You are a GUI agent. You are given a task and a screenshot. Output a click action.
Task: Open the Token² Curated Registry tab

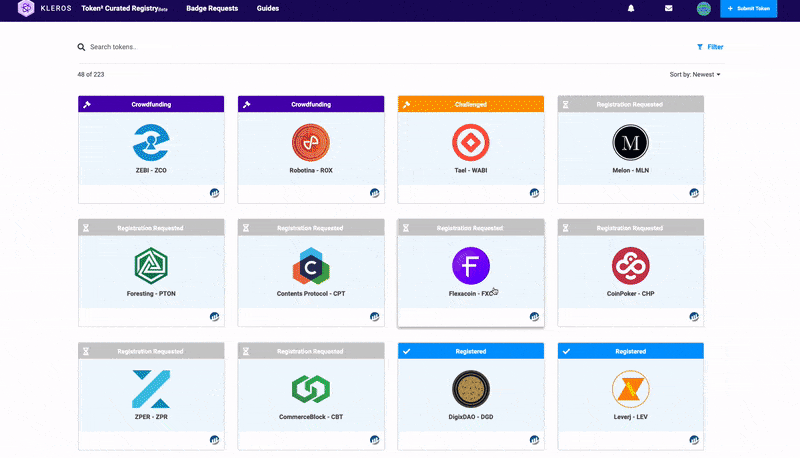(124, 8)
